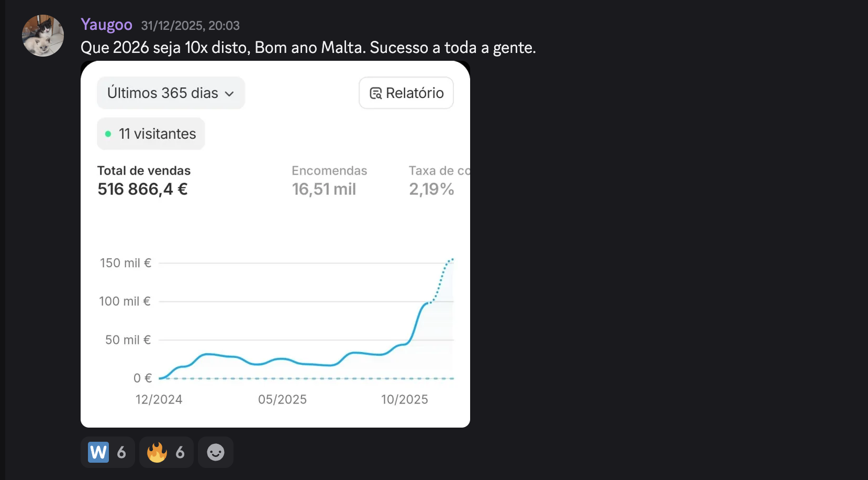
Task: Open Yaugoo's profile picture
Action: 42,35
